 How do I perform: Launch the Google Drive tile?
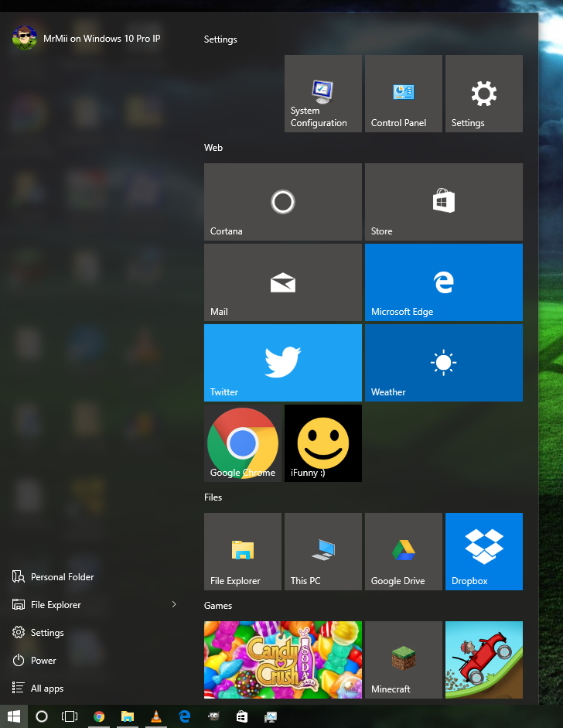pos(403,551)
